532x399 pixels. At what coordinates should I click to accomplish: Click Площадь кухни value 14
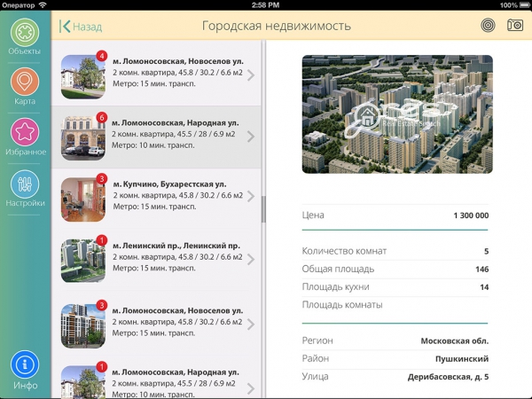[484, 287]
